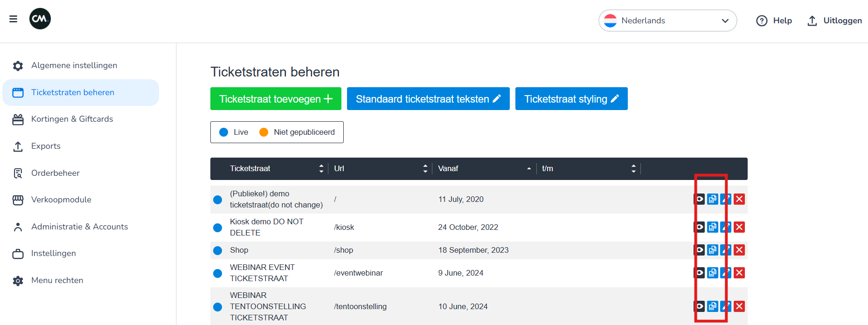Screen dimensions: 868x325
Task: Edit the WEBINAR TENTOONSTELLING ticketstraat
Action: tap(726, 306)
